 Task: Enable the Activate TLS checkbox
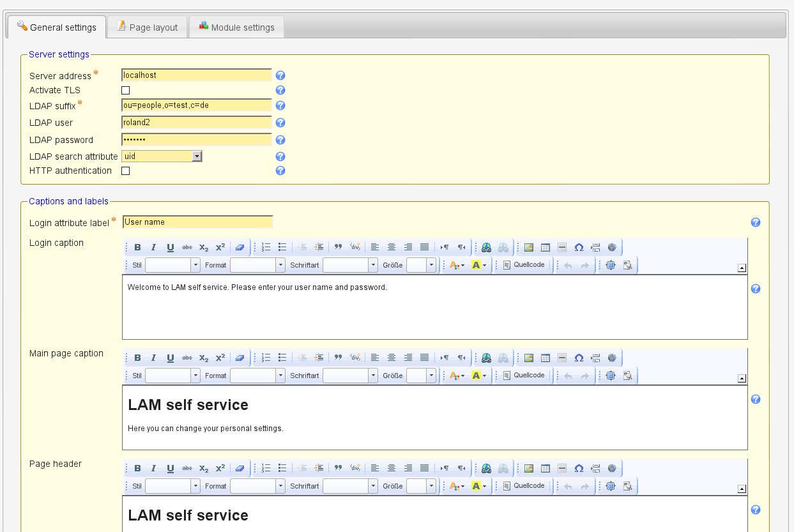pyautogui.click(x=126, y=91)
